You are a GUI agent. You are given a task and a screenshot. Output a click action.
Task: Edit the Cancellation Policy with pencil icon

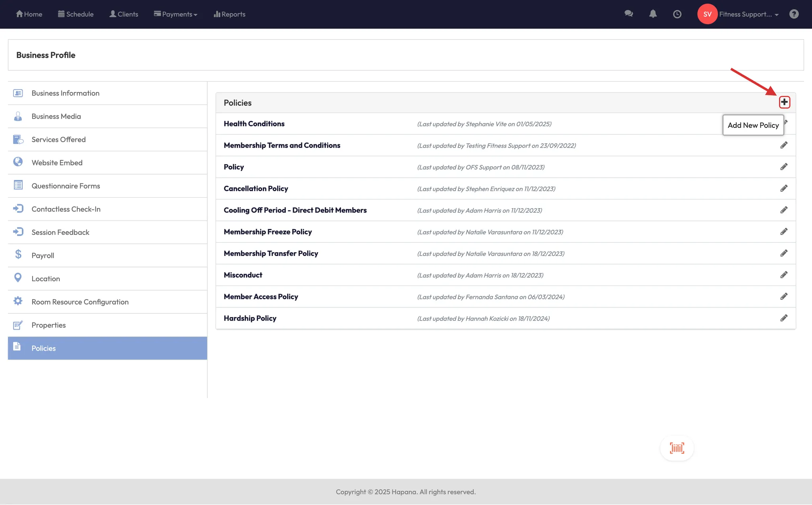(784, 188)
